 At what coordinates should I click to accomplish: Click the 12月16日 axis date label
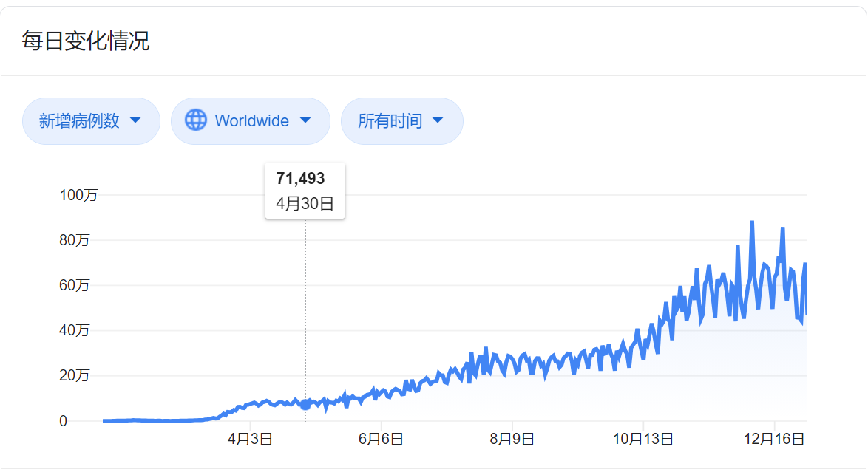[x=774, y=439]
